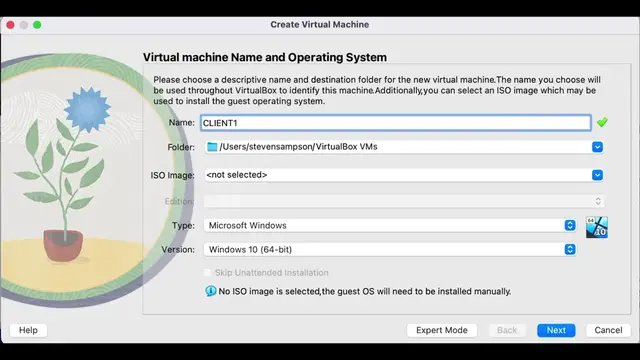Click the Name field containing CLIENT1
Viewport: 640px width, 360px height.
(x=396, y=123)
